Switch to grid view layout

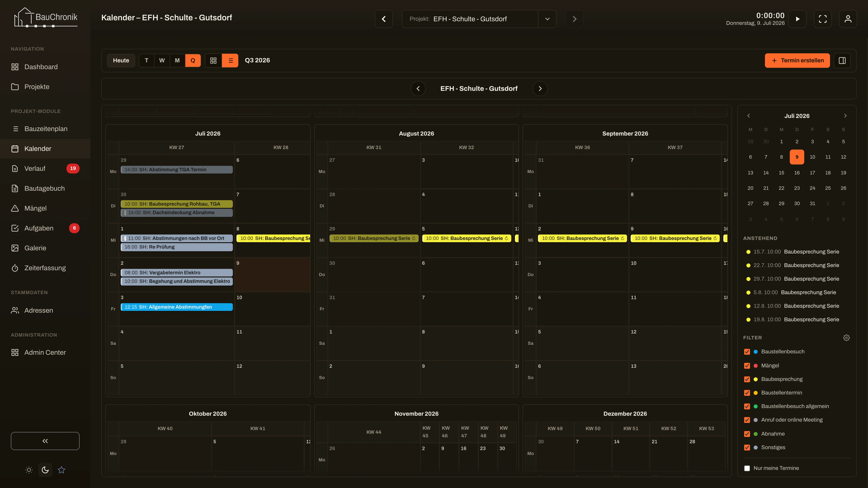213,60
